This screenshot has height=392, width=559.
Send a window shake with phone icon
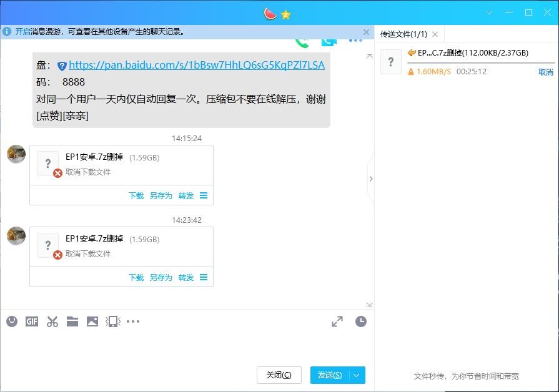[112, 321]
